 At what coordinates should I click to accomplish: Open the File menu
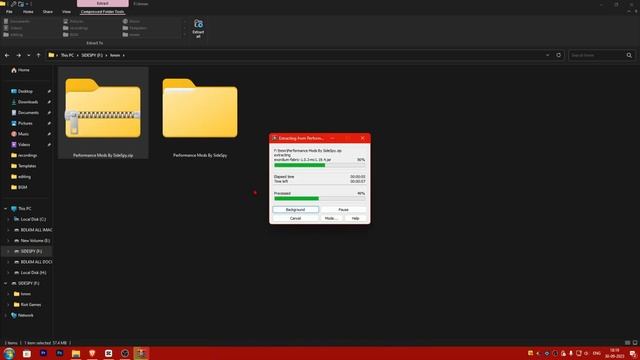[x=9, y=12]
